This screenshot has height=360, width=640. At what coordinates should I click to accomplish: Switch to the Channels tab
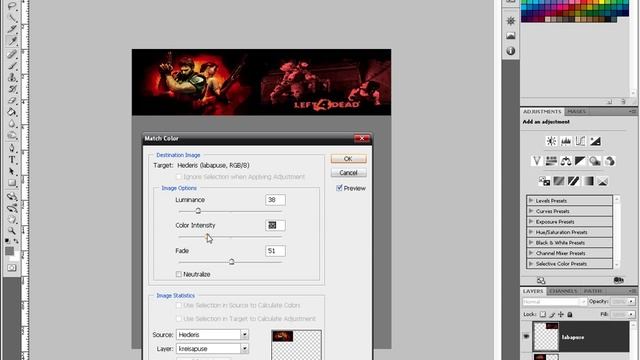(563, 291)
